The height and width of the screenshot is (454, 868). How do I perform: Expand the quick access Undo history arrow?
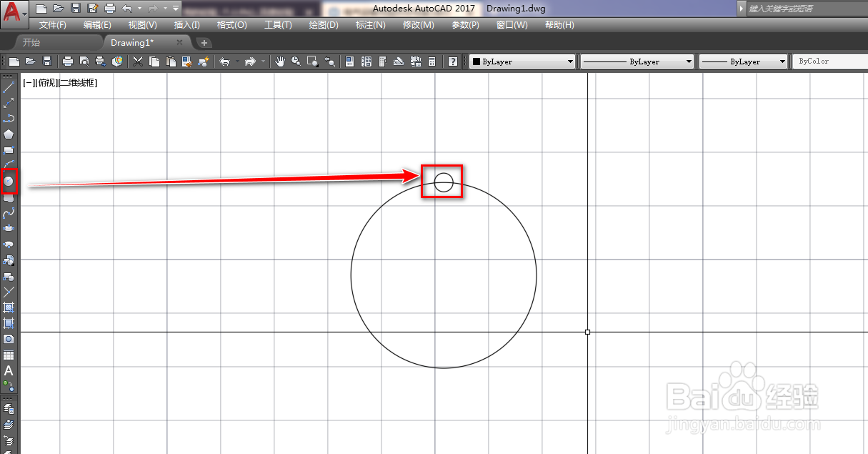[x=139, y=9]
